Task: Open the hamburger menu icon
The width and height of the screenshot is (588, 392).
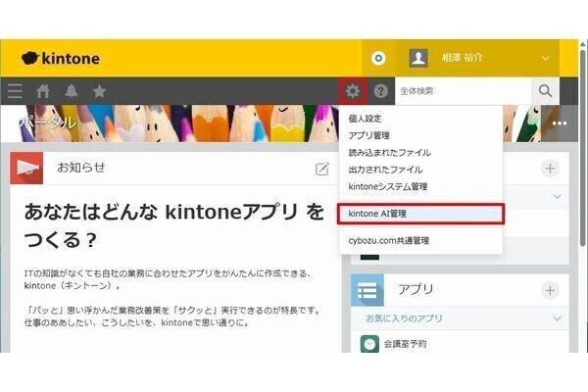Action: (15, 91)
